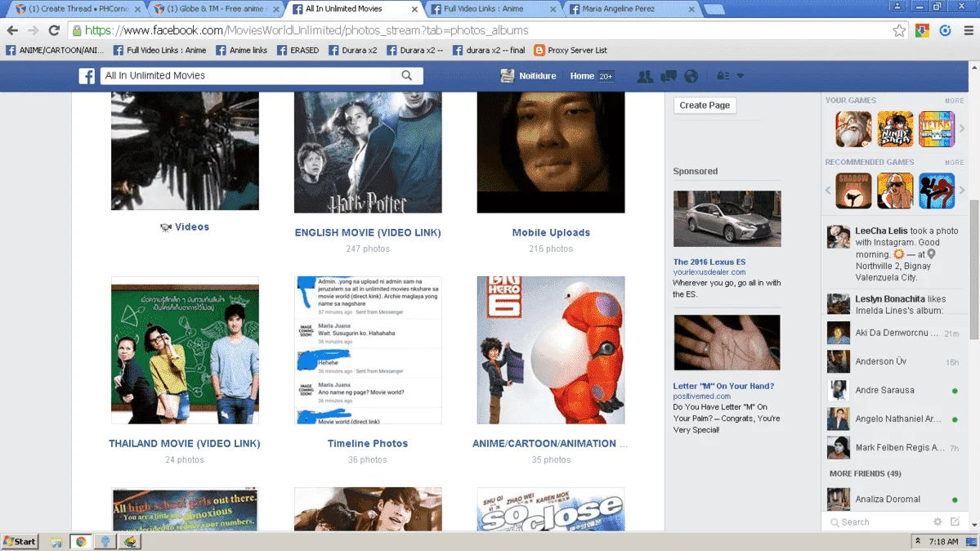
Task: Open The 2016 Lexus ES ad
Action: 709,262
